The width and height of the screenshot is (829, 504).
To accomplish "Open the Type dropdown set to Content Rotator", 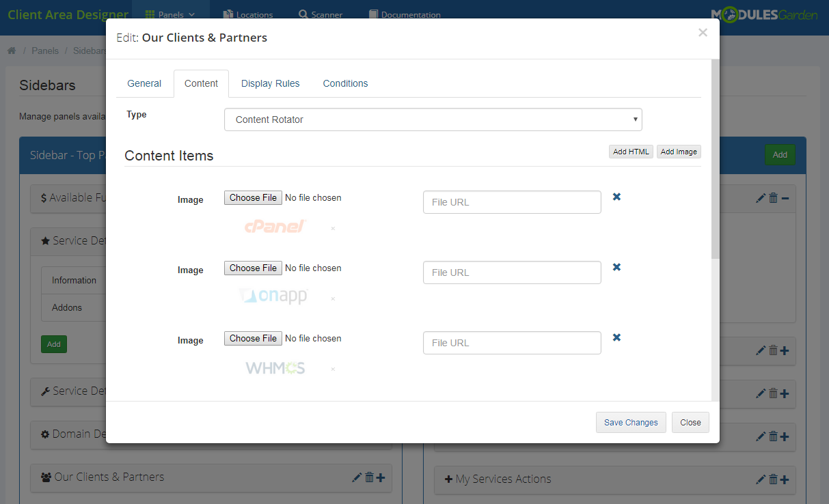I will [x=433, y=120].
